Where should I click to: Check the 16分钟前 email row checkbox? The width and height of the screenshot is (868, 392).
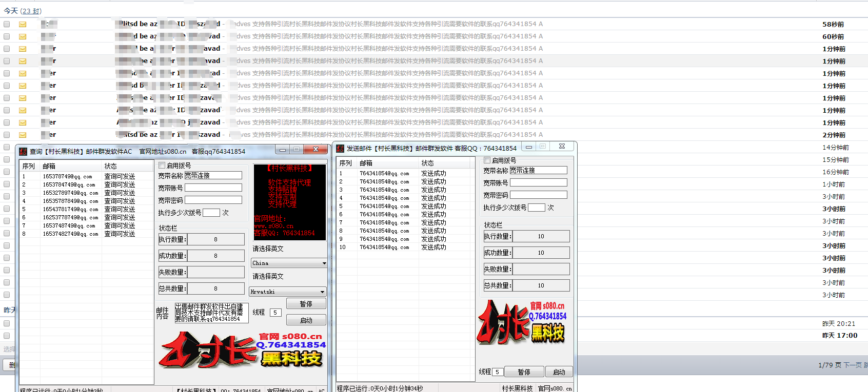pyautogui.click(x=7, y=172)
